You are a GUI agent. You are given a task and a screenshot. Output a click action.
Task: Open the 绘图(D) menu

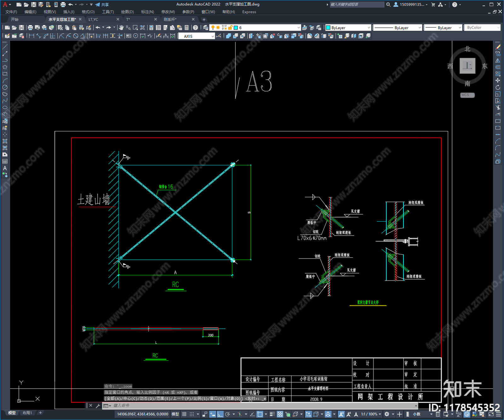point(127,12)
